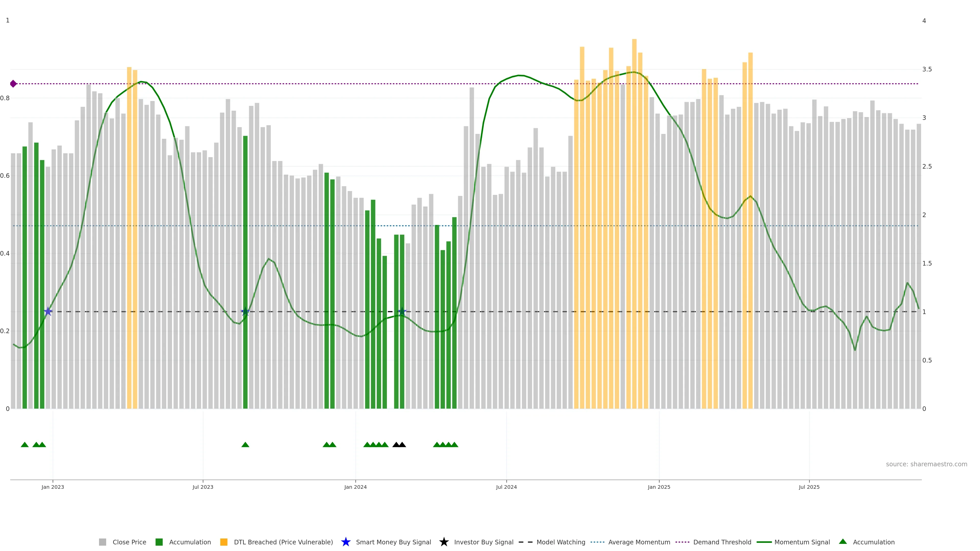
Task: Click the Jul 2024 axis label
Action: 506,487
